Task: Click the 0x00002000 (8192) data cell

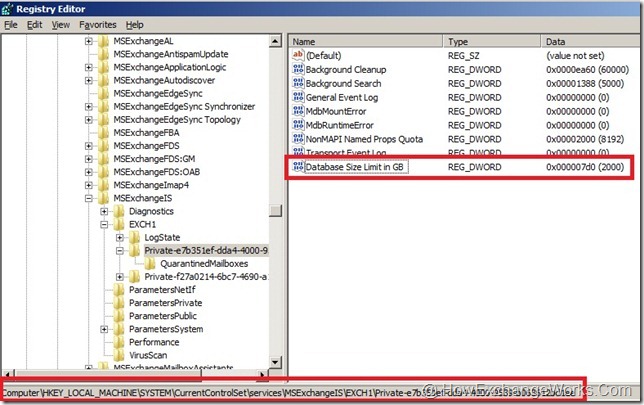Action: point(585,139)
